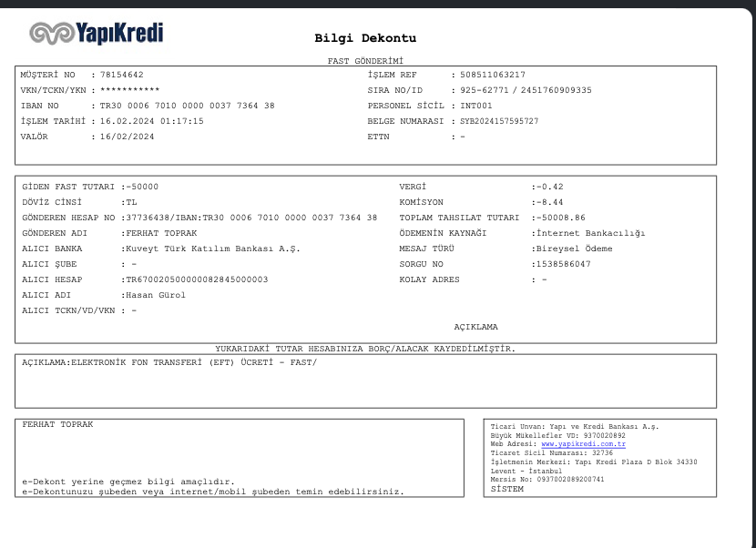The height and width of the screenshot is (548, 756).
Task: Click the Giden FAST Tutarı amount -50000
Action: point(140,187)
